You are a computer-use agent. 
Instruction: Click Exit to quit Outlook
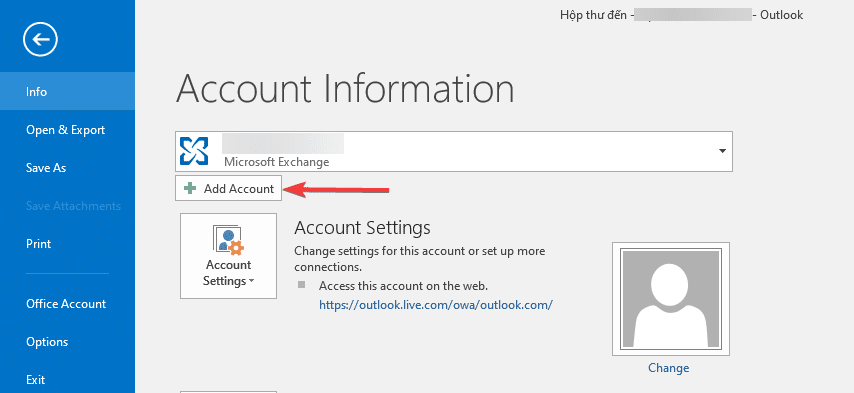[68, 379]
